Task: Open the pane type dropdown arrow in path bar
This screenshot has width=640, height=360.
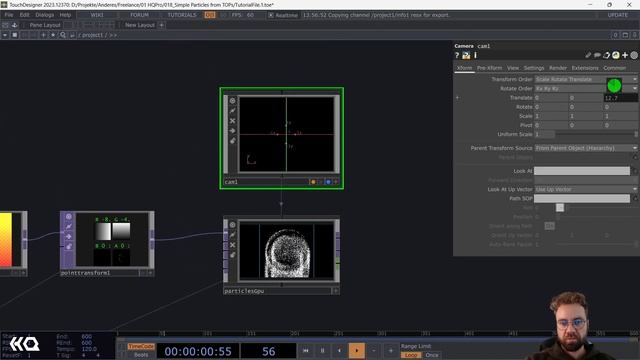Action: 5,35
